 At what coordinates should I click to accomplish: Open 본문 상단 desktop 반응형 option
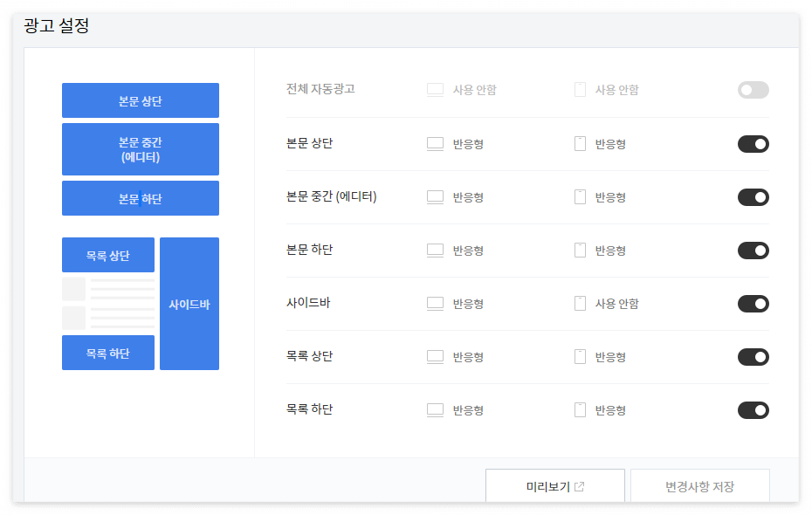click(x=468, y=144)
